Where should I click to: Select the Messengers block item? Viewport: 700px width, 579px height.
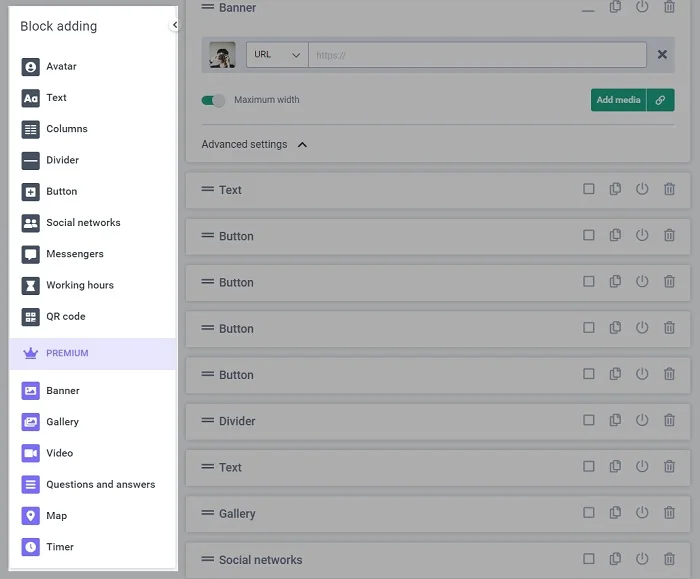(74, 254)
